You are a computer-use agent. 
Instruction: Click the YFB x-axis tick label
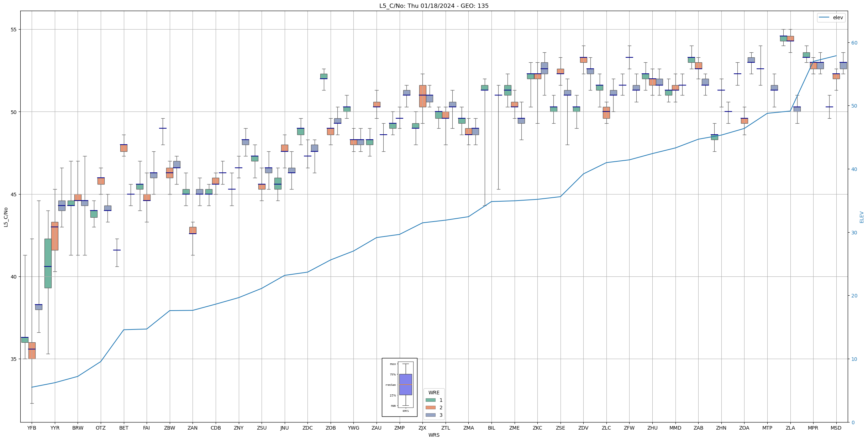click(x=32, y=428)
